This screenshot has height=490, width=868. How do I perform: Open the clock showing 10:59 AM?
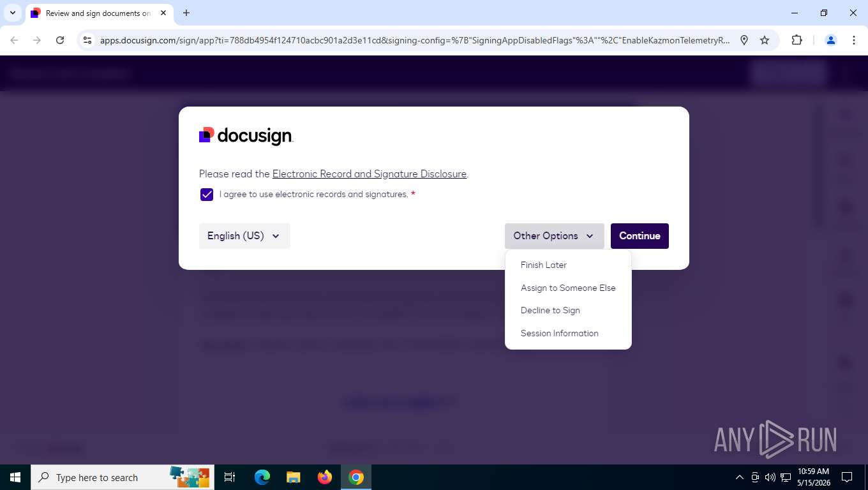tap(813, 477)
